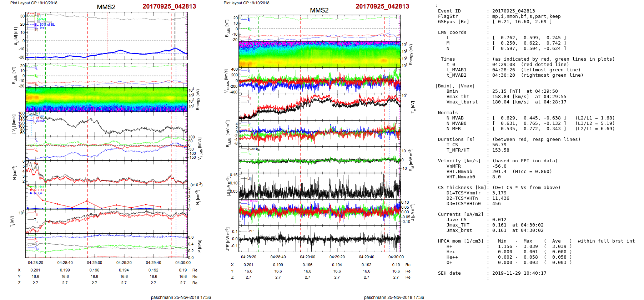Click the HPCA mom [1/cm3] heading
The image size is (644, 300).
pyautogui.click(x=461, y=241)
